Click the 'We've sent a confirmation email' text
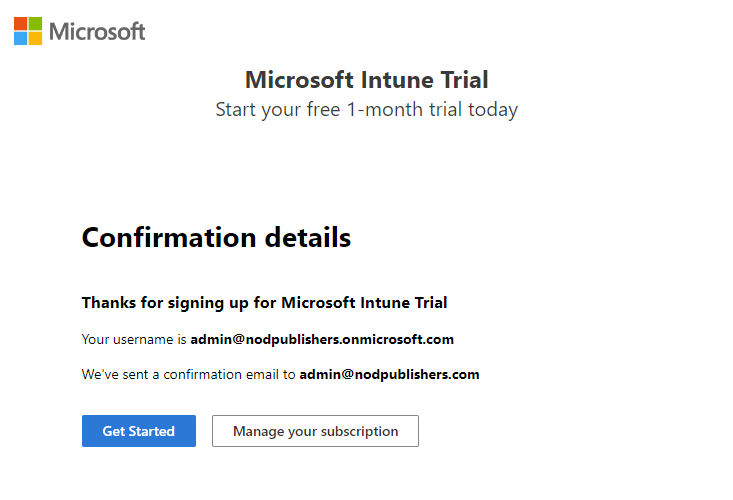 click(188, 374)
